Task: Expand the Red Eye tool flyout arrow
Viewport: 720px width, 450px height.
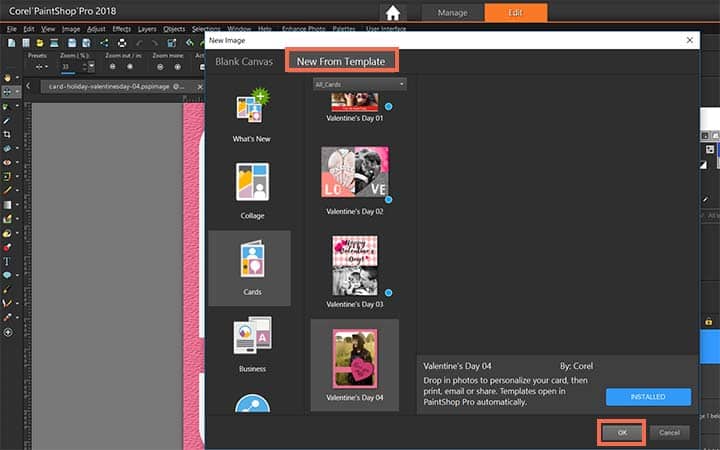Action: [17, 163]
